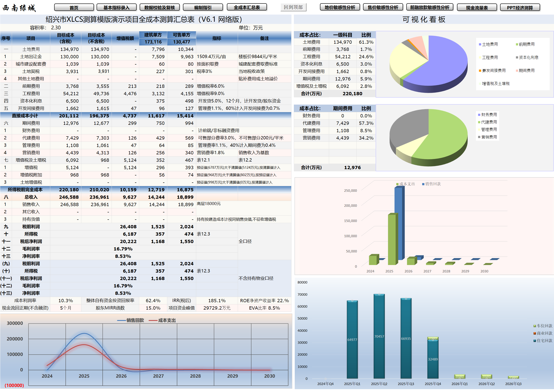The height and width of the screenshot is (392, 554).
Task: Select the 容积率 value 2.30
Action: [x=56, y=28]
